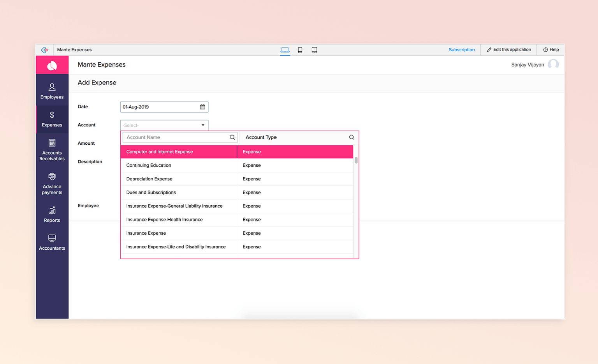Switch to tablet preview icon
The height and width of the screenshot is (364, 598).
click(x=314, y=50)
